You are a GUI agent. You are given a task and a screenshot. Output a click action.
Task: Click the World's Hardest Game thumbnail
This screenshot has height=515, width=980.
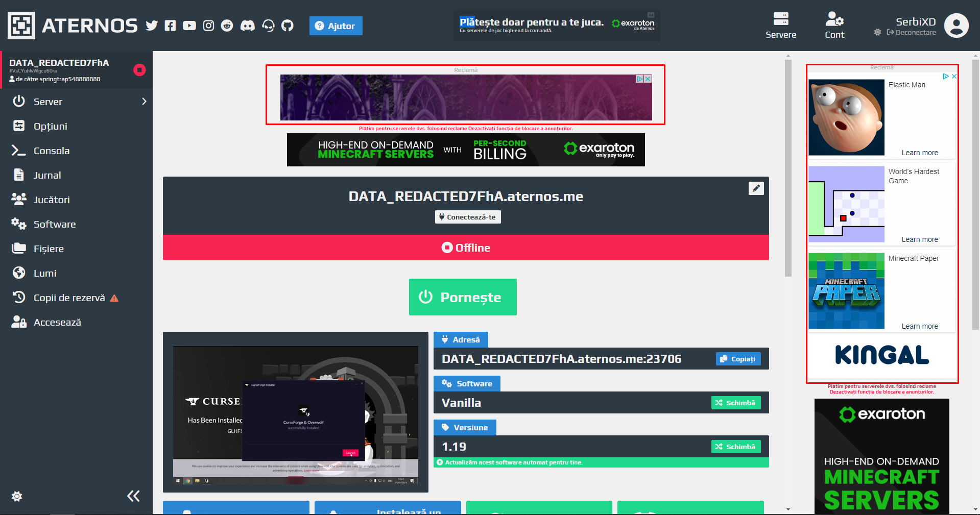[846, 204]
